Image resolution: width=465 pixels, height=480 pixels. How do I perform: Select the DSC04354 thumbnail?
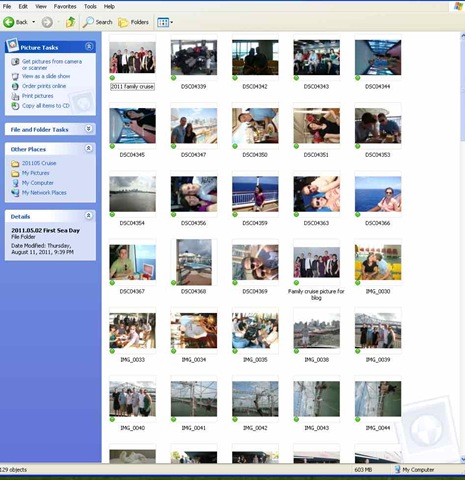[132, 194]
